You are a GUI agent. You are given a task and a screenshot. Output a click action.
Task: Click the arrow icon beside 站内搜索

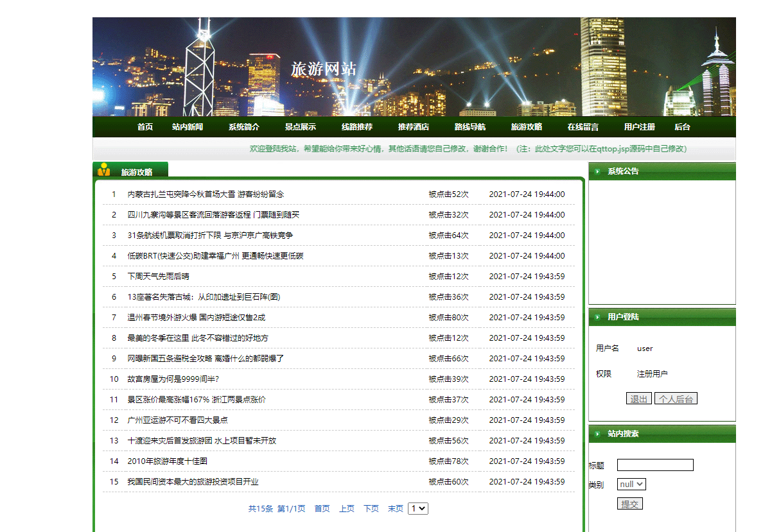pos(596,434)
